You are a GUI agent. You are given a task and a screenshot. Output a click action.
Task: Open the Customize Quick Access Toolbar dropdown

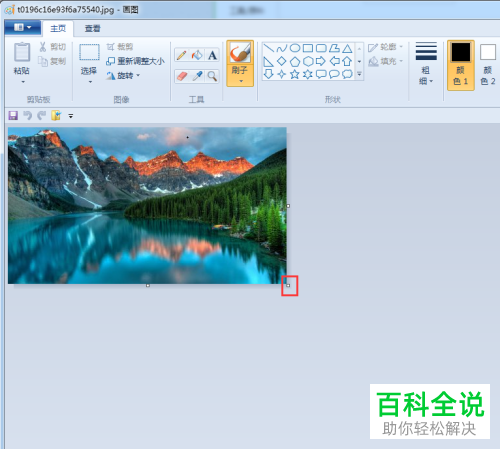tap(71, 116)
